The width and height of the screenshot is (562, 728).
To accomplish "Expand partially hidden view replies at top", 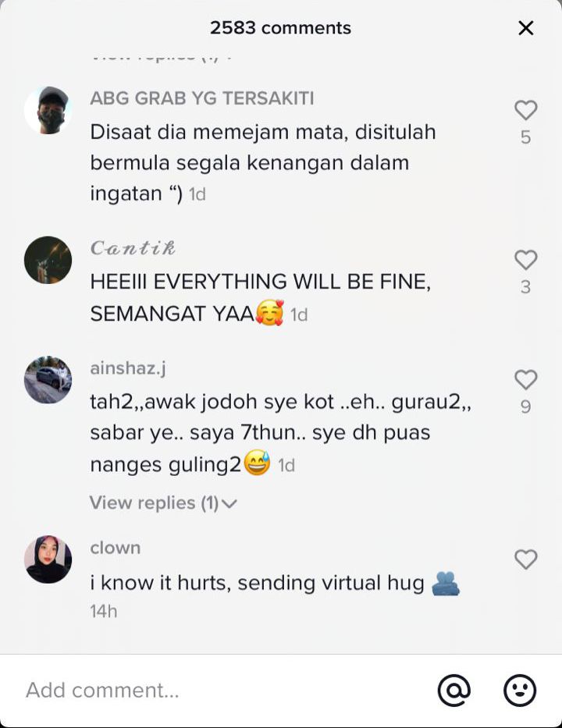I will [161, 58].
